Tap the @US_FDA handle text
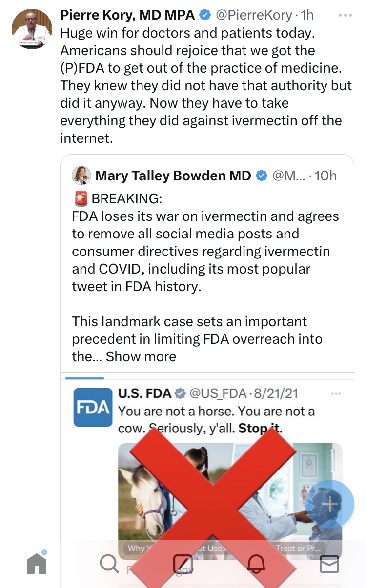366x588 pixels. coord(218,393)
